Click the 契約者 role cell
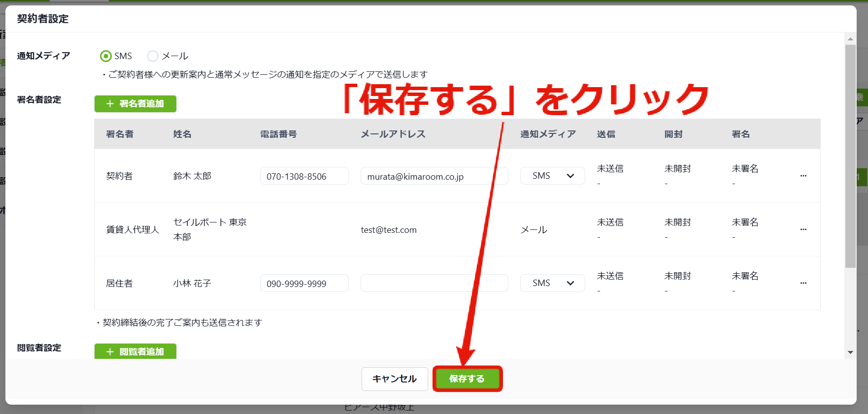This screenshot has height=414, width=868. point(119,176)
